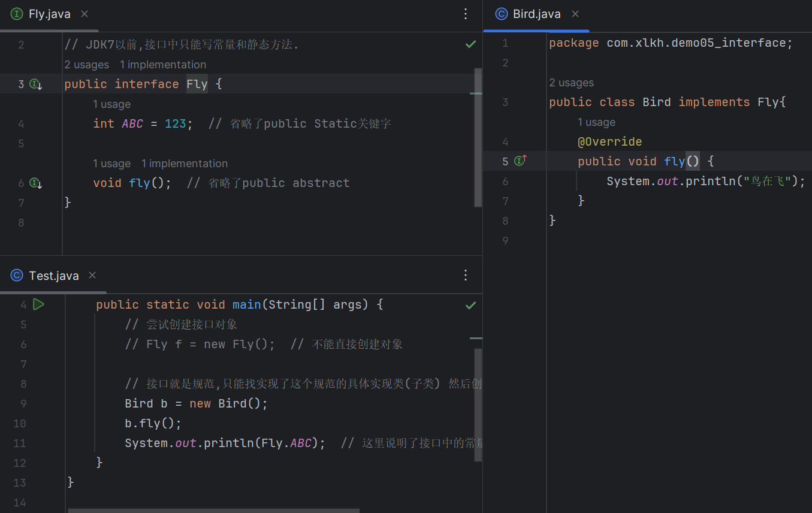Screen dimensions: 812x513
Task: Run main with the green gutter arrow
Action: point(38,304)
